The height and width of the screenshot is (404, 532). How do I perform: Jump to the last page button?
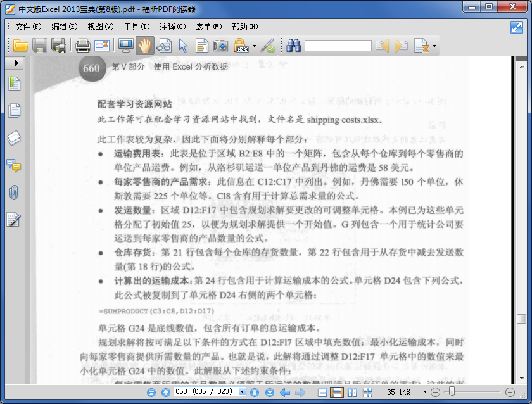270,393
